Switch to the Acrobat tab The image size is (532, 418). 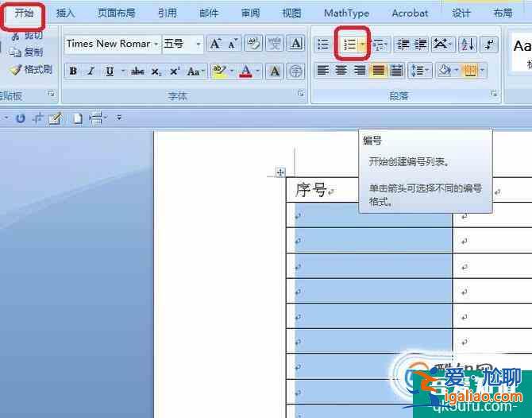point(410,14)
